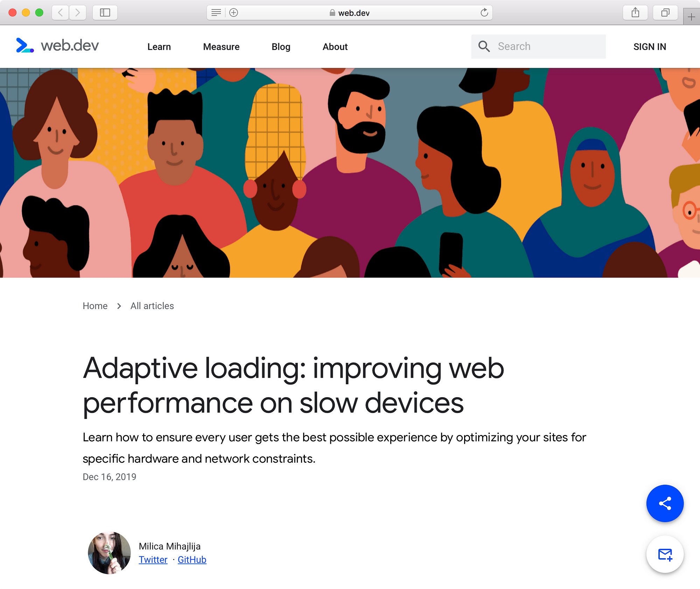Go to the Blog section

coord(281,47)
